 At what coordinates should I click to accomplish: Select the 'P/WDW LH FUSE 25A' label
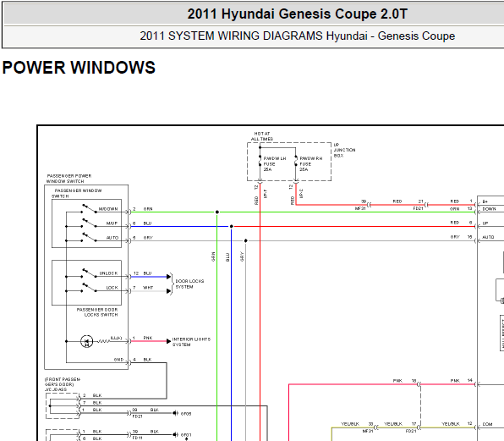tap(275, 163)
